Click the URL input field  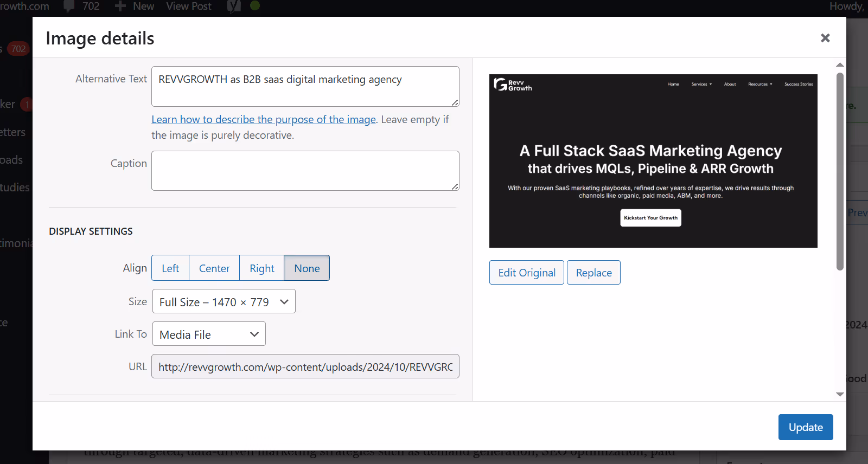pos(305,366)
